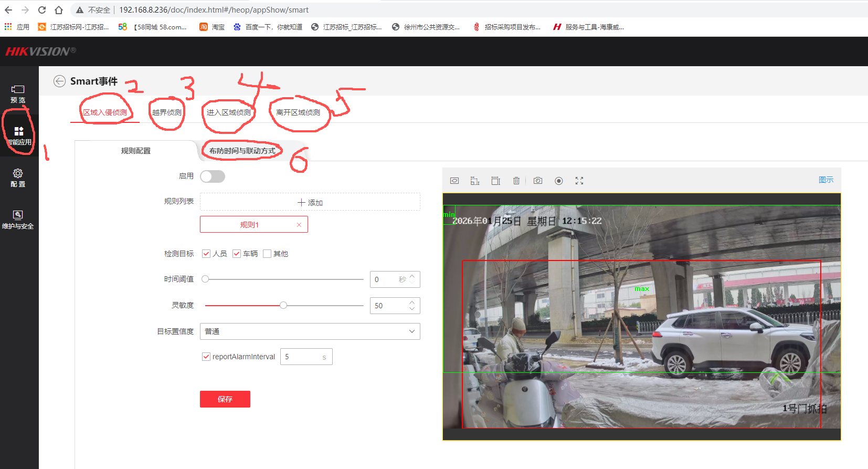Open 配置 in the left sidebar
868x469 pixels.
18,178
